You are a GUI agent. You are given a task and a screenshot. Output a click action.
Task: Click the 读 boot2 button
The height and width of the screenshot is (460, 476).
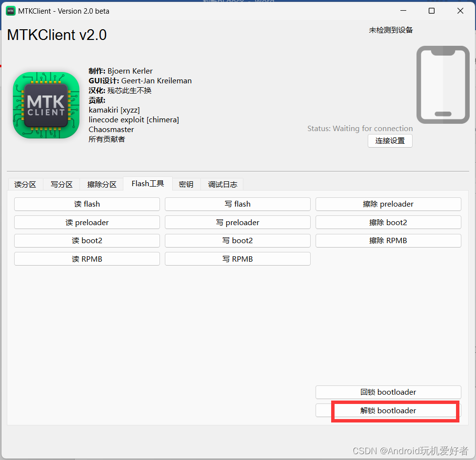tap(87, 241)
